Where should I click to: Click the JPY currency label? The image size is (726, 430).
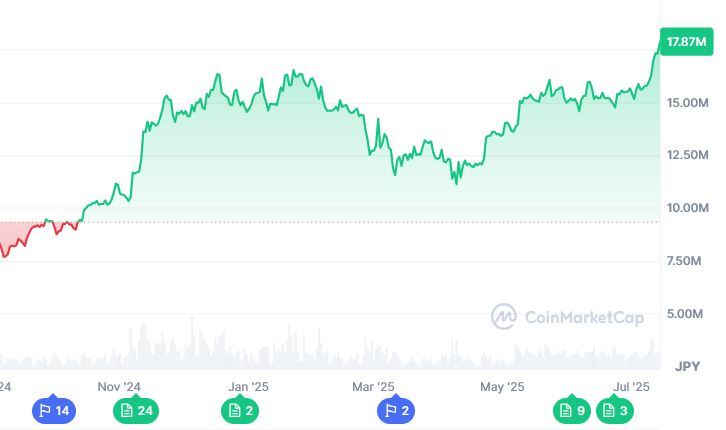pyautogui.click(x=688, y=367)
